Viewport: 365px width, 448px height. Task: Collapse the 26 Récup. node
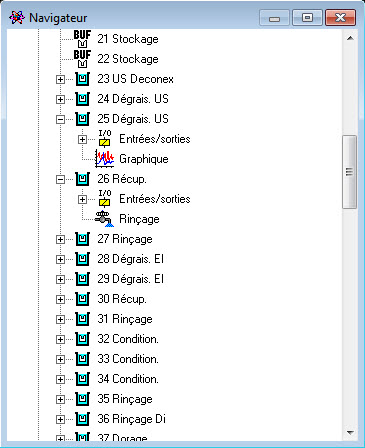coord(60,179)
